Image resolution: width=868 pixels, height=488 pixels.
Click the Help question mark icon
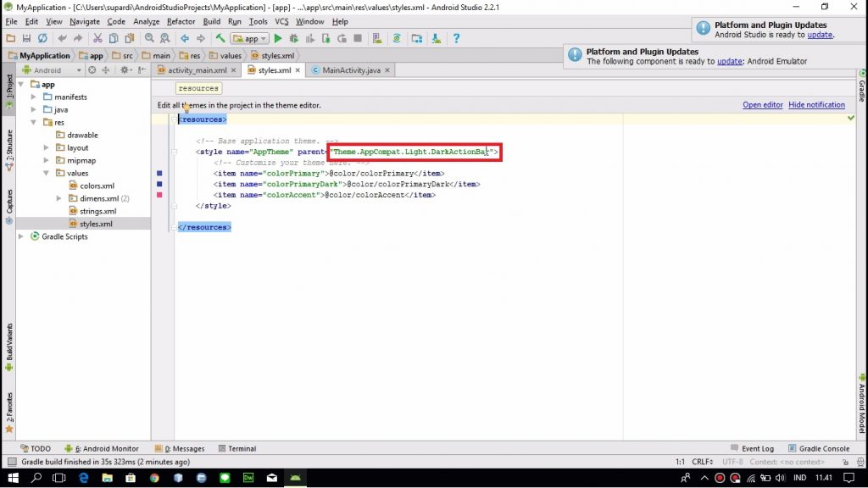point(457,38)
